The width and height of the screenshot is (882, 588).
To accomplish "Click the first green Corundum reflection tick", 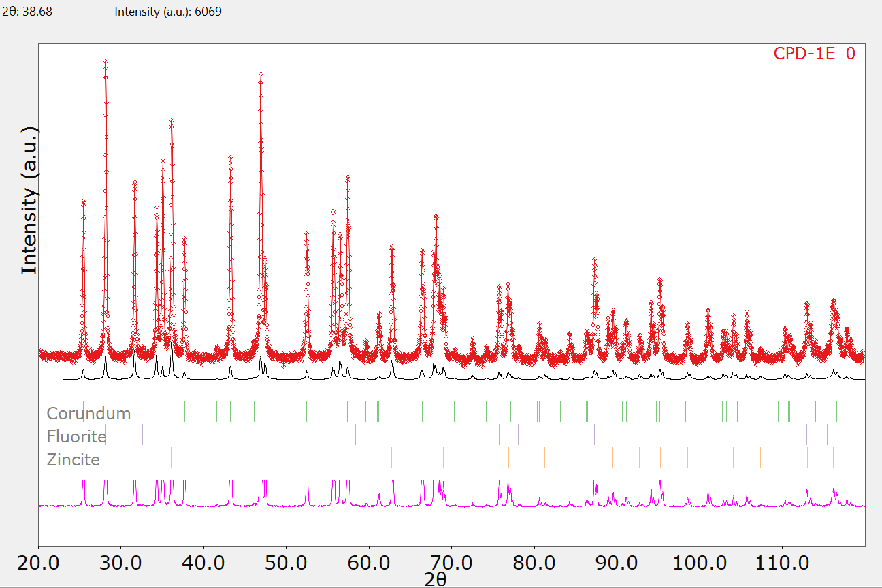I will [x=83, y=412].
